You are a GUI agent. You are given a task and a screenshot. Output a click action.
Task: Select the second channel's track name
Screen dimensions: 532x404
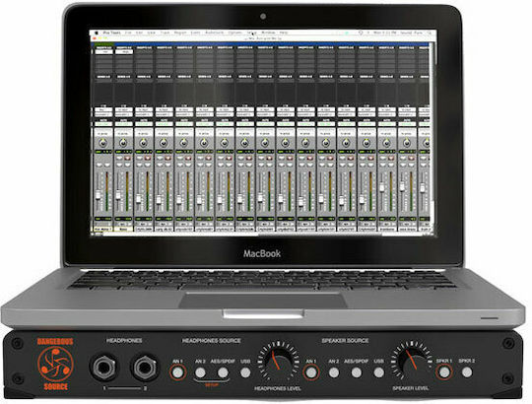(123, 229)
